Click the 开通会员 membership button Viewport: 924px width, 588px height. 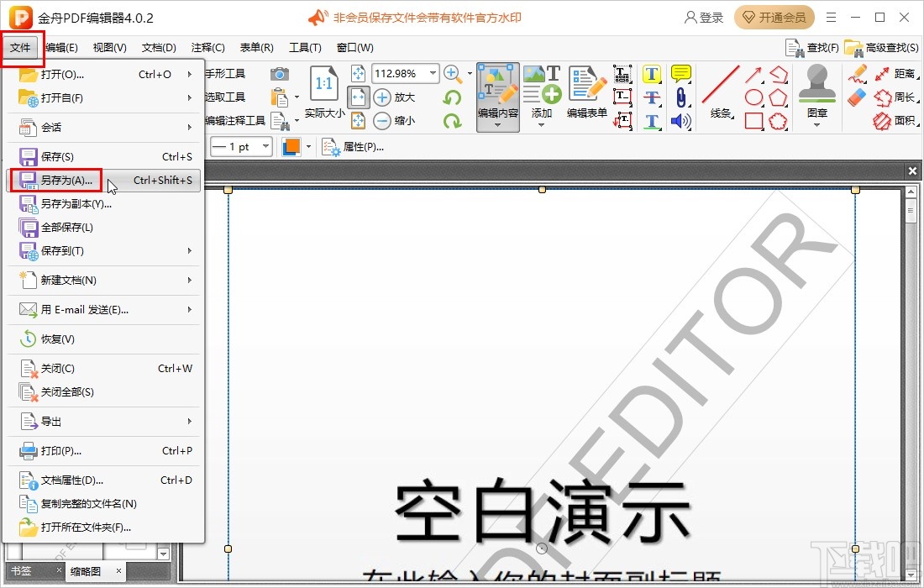point(774,17)
